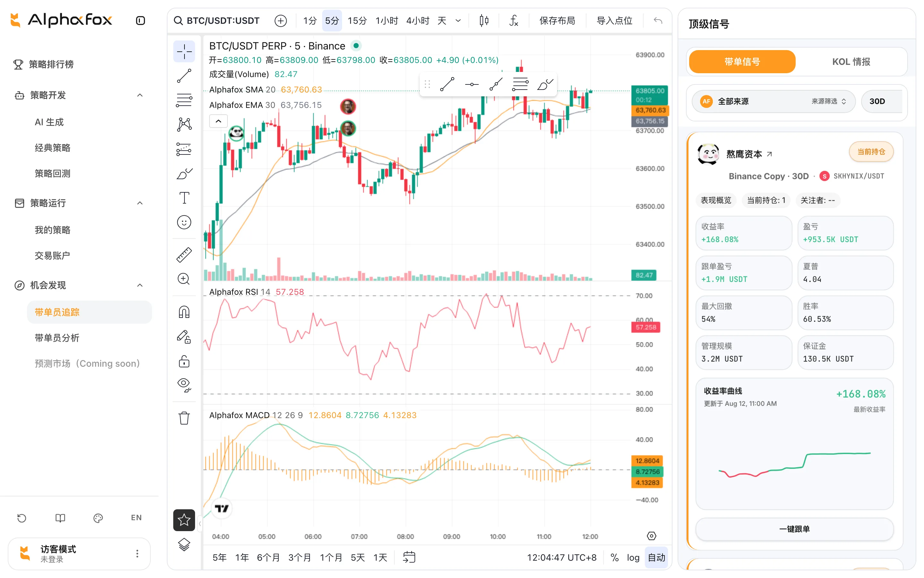Image resolution: width=924 pixels, height=578 pixels.
Task: Select the ruler measure tool
Action: click(x=184, y=255)
